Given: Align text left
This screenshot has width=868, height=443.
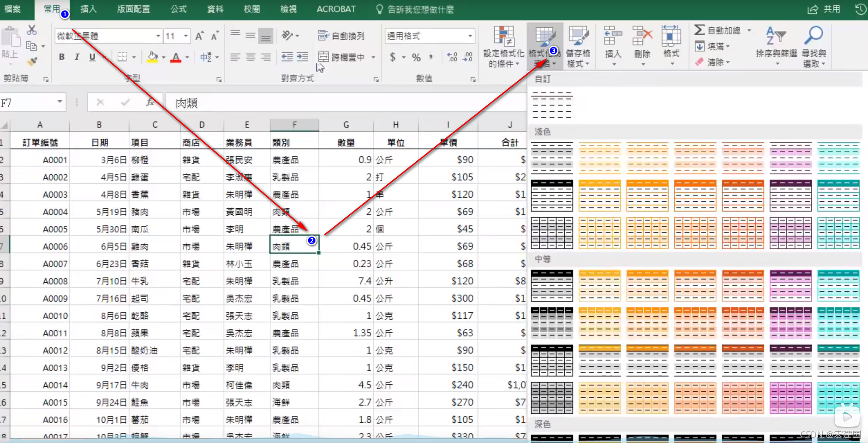Looking at the screenshot, I should [x=235, y=57].
